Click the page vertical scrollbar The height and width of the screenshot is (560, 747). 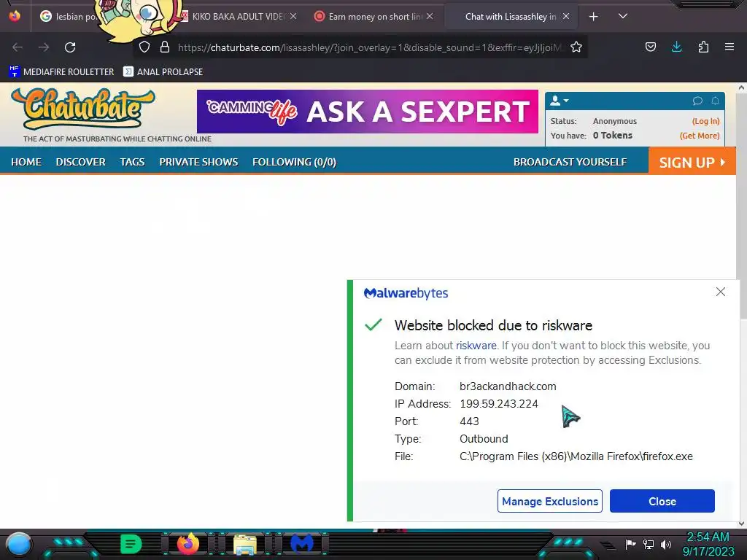741,205
